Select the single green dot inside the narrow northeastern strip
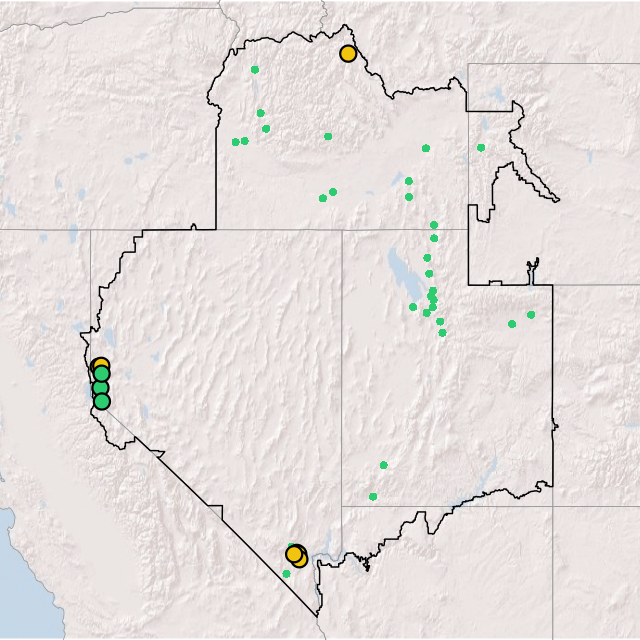Viewport: 640px width, 640px height. click(x=481, y=148)
